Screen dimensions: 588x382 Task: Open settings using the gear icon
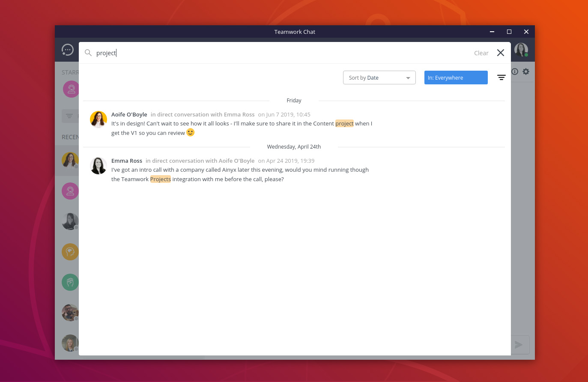(x=526, y=72)
